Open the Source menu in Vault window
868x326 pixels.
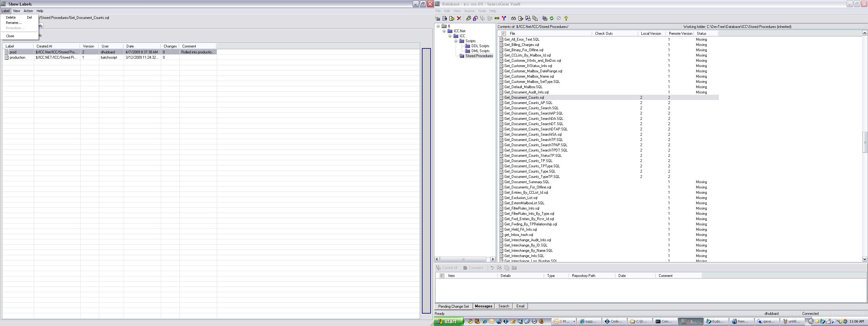coord(469,11)
